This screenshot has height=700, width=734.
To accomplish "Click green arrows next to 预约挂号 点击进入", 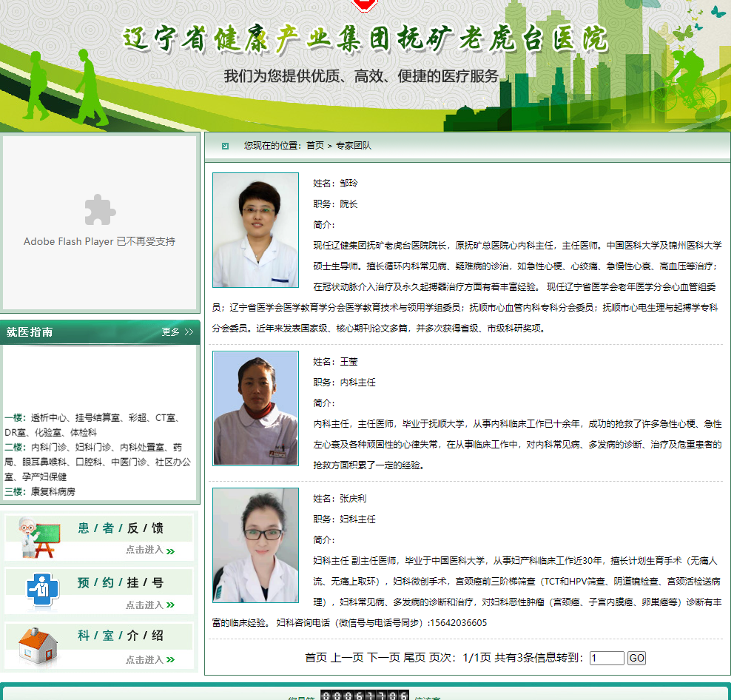I will 170,605.
